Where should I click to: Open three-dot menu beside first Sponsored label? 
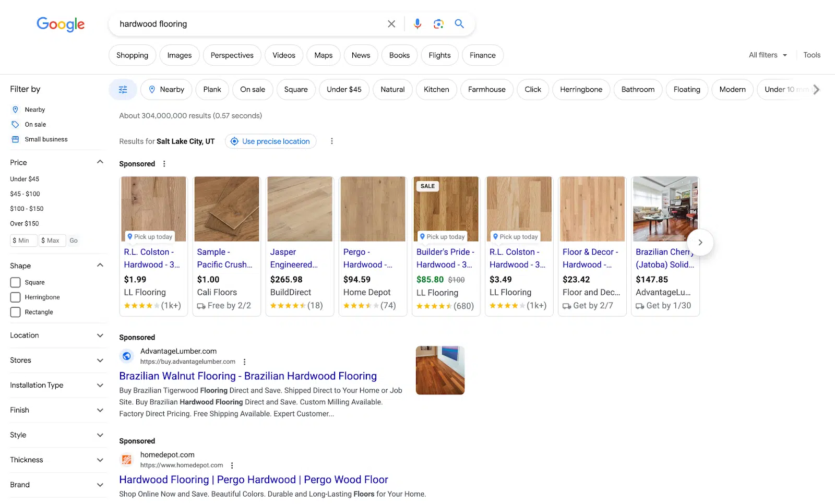pyautogui.click(x=164, y=164)
